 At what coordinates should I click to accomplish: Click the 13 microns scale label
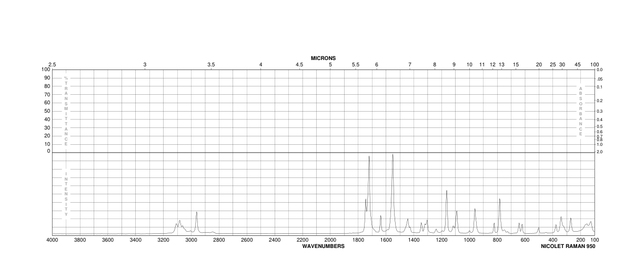501,65
